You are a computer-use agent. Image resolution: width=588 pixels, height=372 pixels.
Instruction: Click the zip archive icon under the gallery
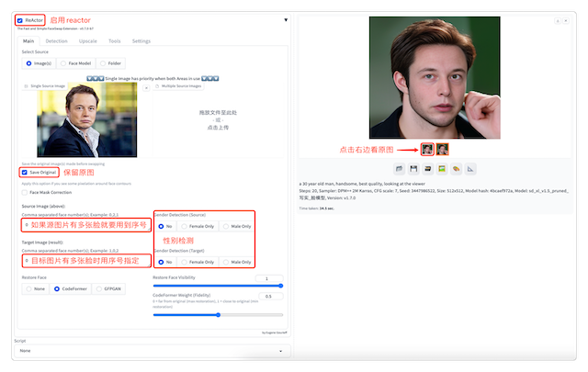point(427,169)
